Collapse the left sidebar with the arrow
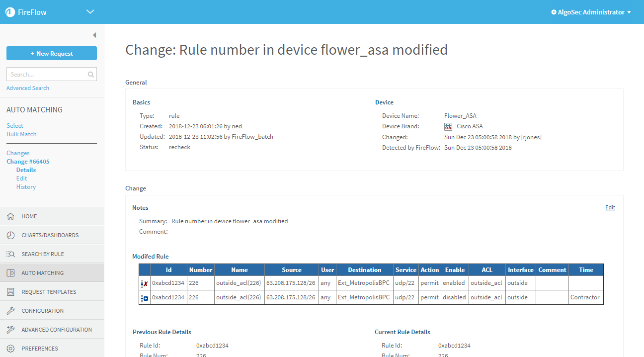This screenshot has width=644, height=357. 94,35
